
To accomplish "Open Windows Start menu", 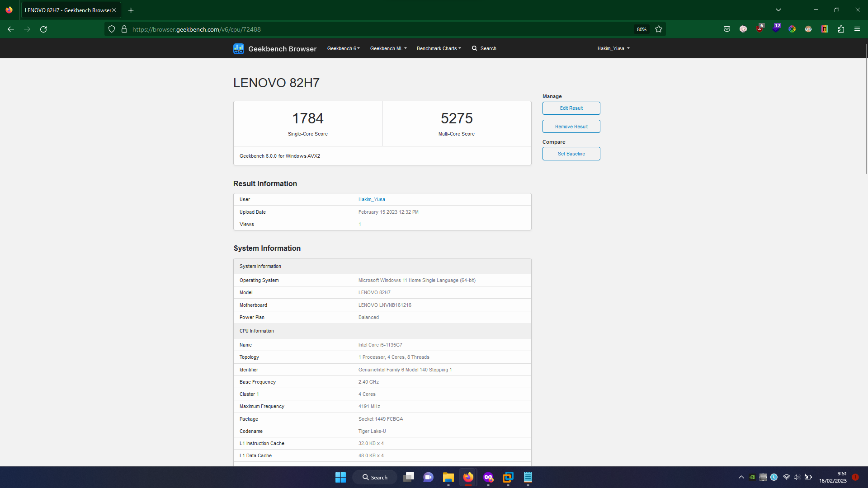I will click(x=340, y=477).
